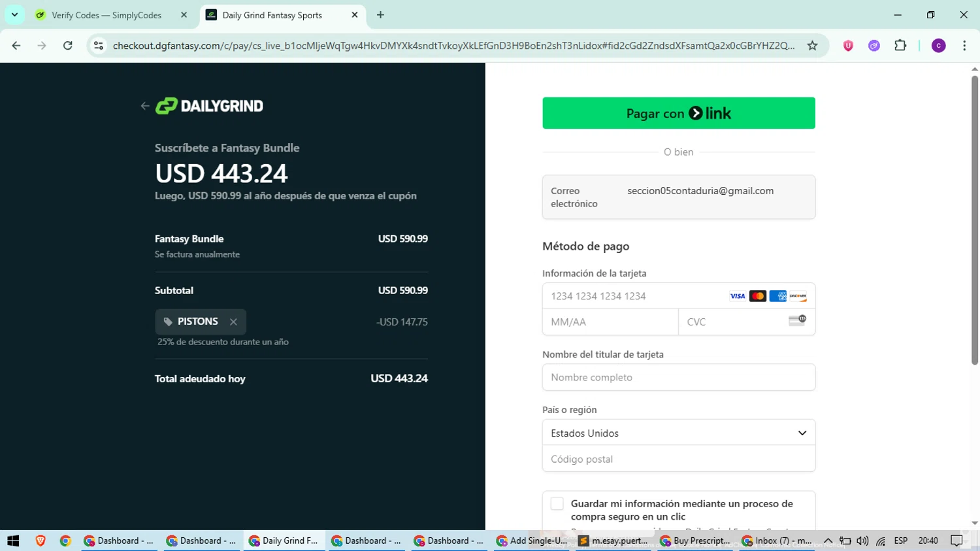The height and width of the screenshot is (551, 980).
Task: Open the Extensions puzzle icon
Action: [900, 45]
